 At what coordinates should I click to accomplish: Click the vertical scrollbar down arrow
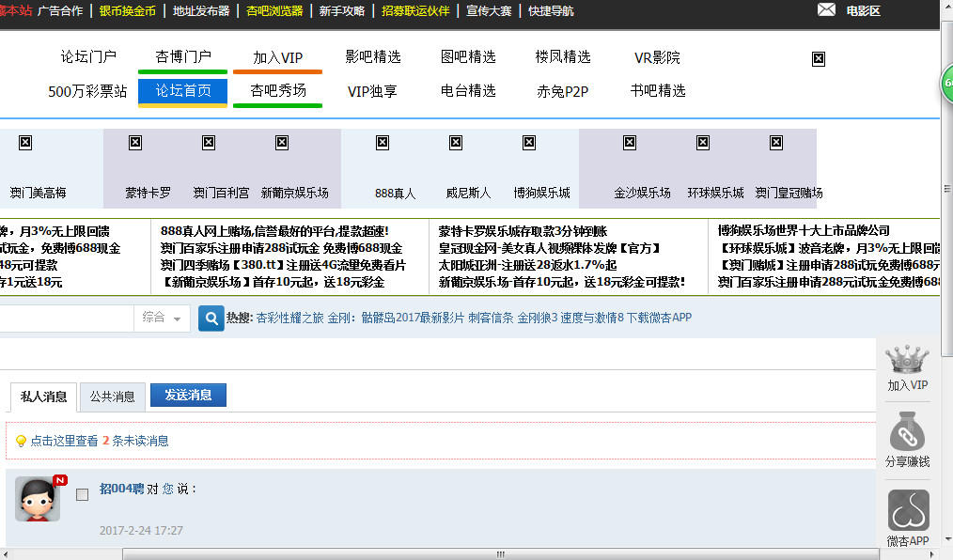[x=947, y=539]
